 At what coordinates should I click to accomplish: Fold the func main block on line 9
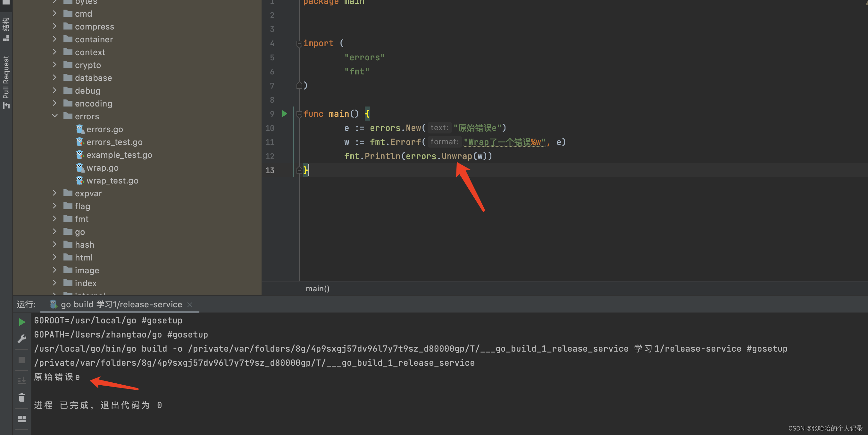(299, 114)
